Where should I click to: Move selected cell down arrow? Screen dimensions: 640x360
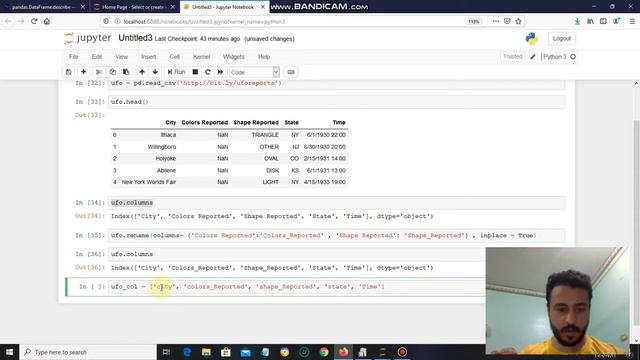155,72
